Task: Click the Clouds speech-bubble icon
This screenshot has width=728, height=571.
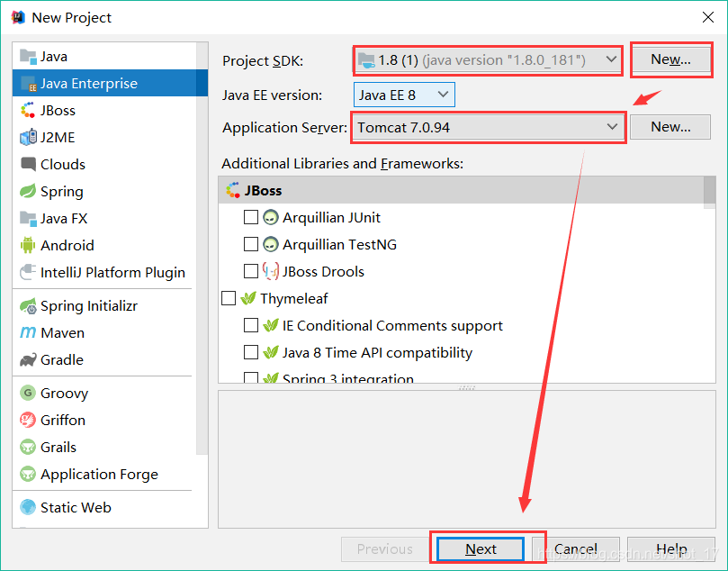Action: point(28,164)
